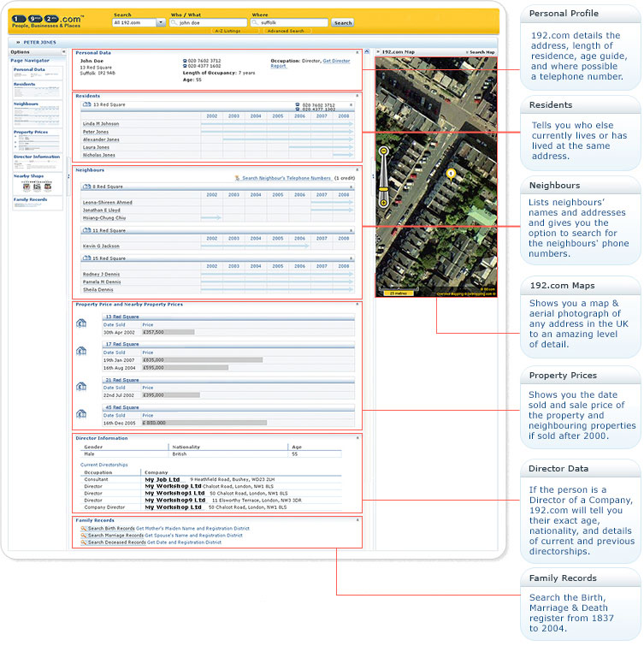Click the house icon beside 8 Red Square
This screenshot has height=646, width=644.
[87, 187]
